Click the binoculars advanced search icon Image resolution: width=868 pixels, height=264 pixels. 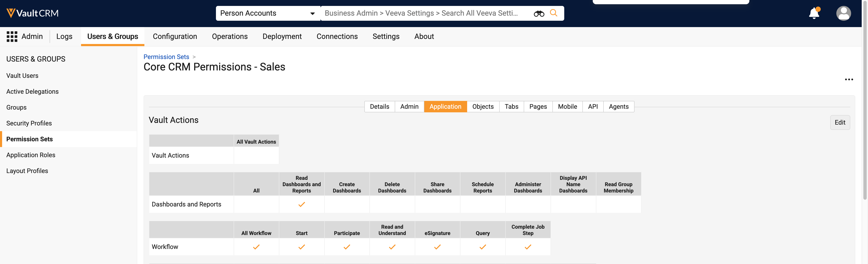(539, 14)
